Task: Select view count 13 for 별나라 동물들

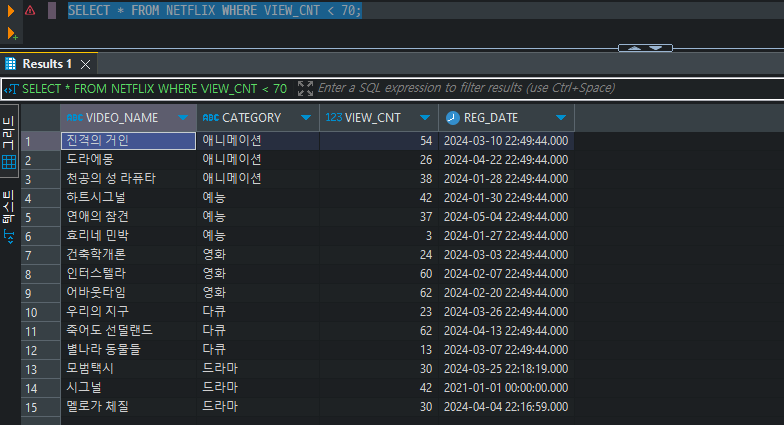Action: point(379,350)
